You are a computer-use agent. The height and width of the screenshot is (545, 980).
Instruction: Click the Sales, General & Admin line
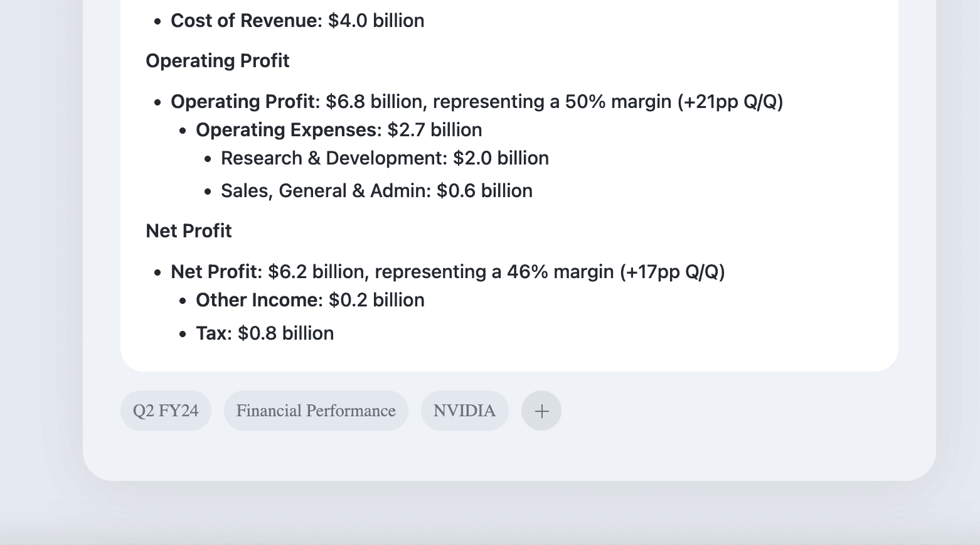376,191
